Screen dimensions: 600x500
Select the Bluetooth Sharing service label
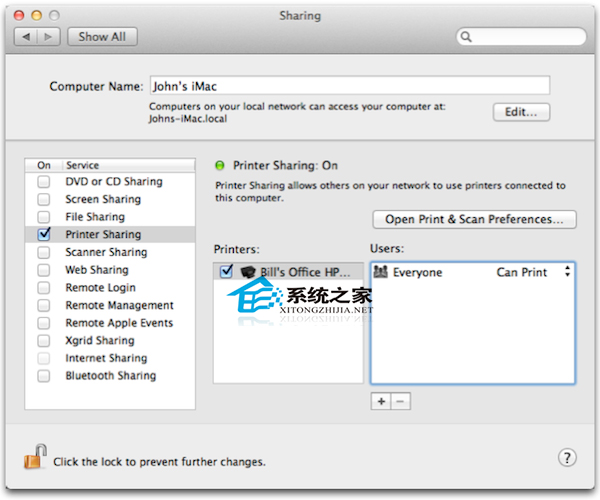pyautogui.click(x=111, y=376)
